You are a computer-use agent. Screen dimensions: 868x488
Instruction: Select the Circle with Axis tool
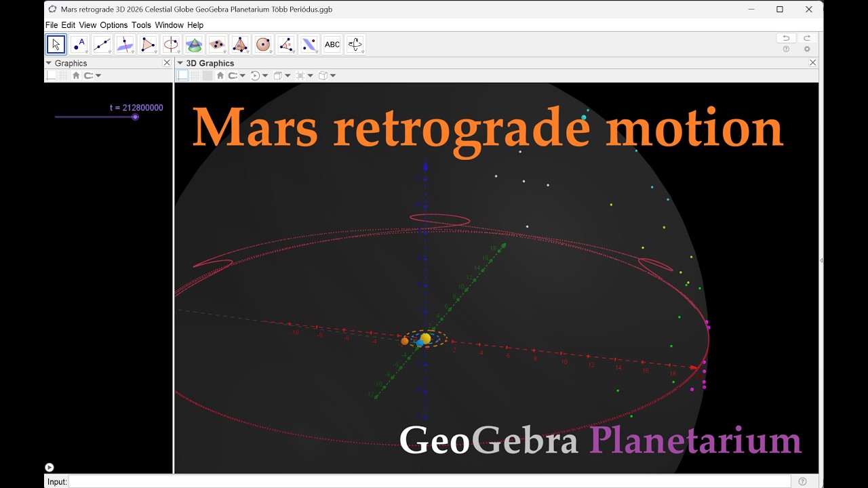coord(171,45)
